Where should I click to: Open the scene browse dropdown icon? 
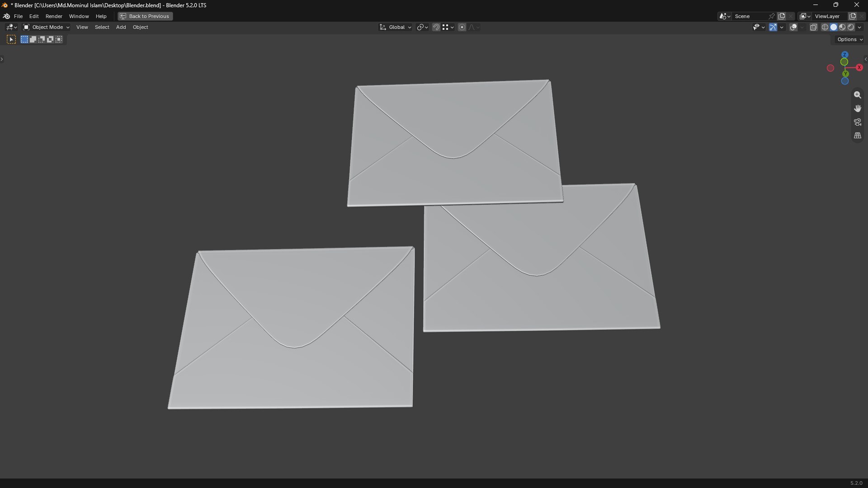(x=725, y=16)
